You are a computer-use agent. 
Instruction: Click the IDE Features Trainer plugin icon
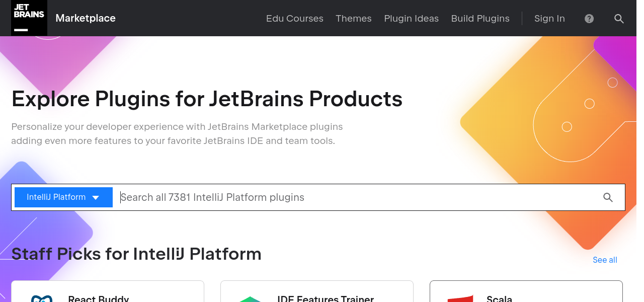(251, 298)
